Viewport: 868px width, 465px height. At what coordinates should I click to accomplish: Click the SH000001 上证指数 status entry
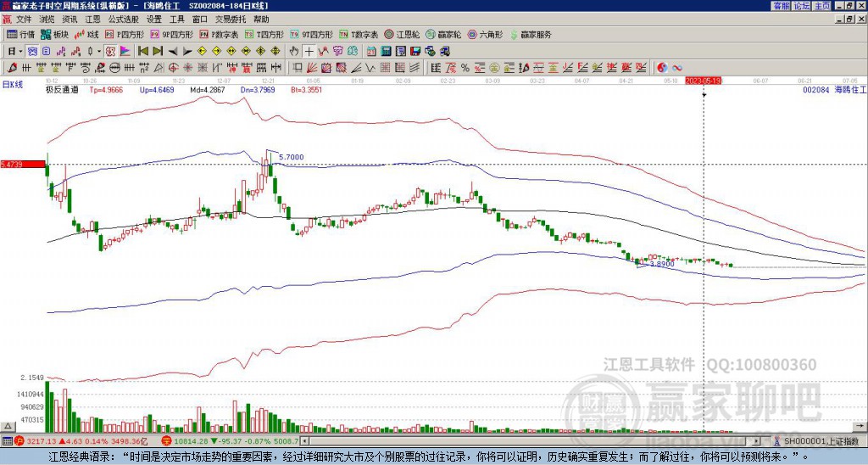[x=821, y=441]
